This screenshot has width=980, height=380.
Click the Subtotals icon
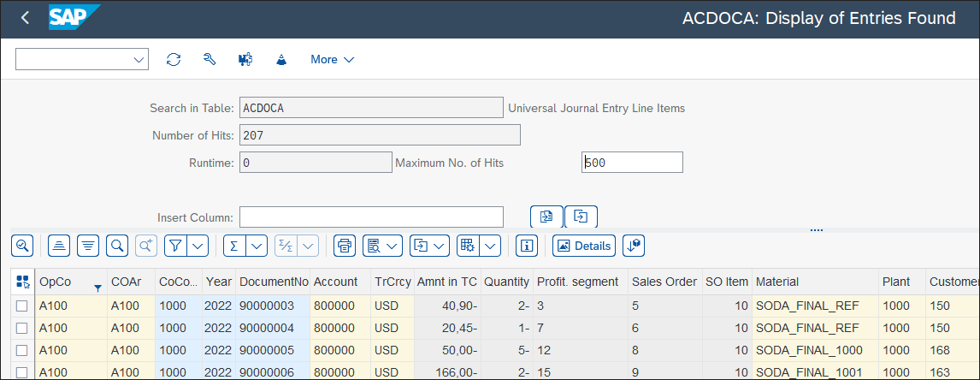[286, 246]
